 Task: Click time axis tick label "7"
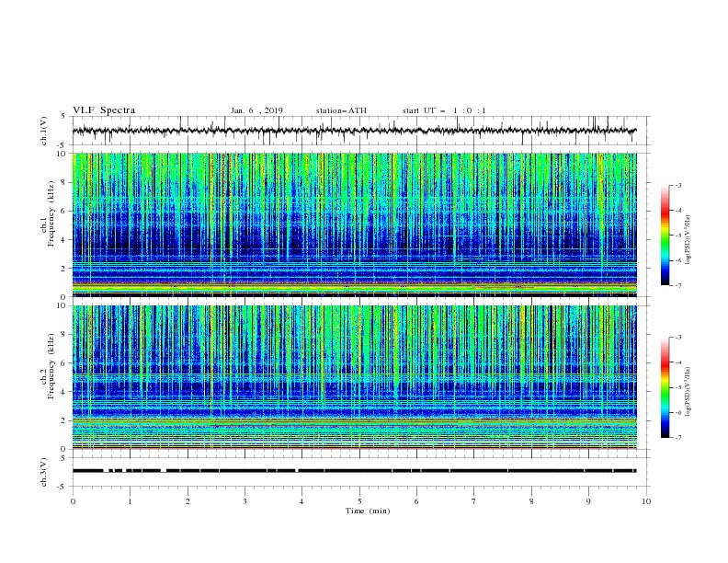[474, 501]
